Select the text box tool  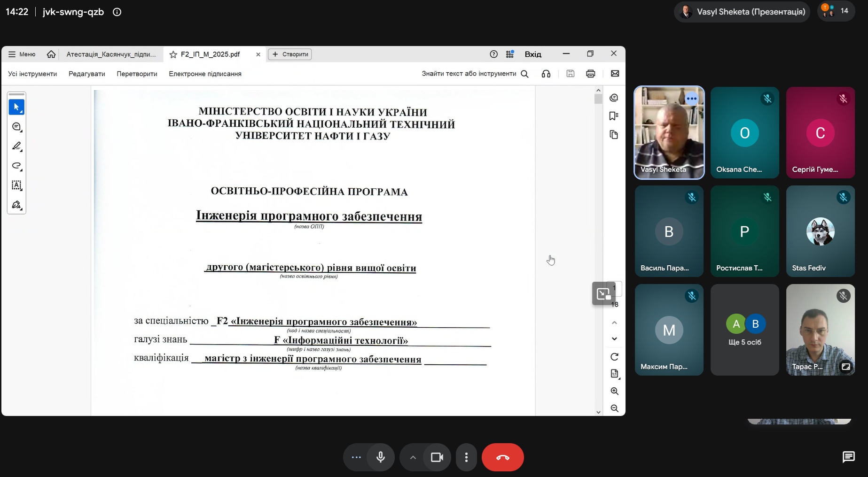(16, 185)
